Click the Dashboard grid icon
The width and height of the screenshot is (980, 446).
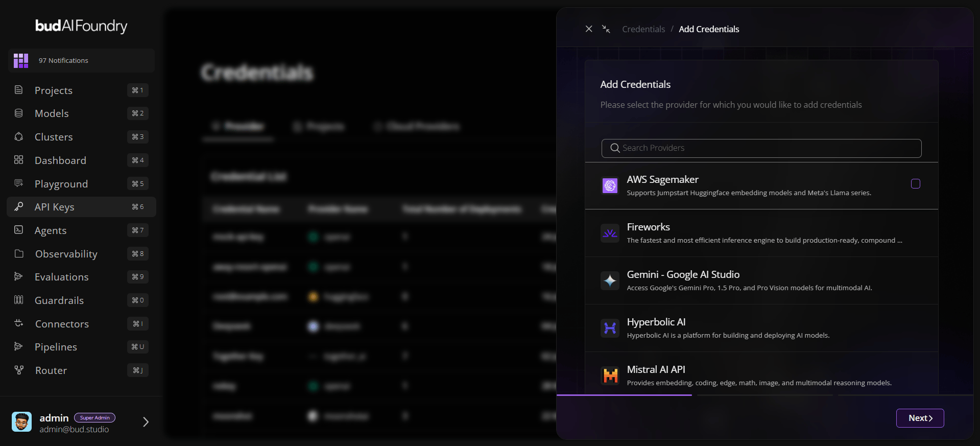[18, 160]
